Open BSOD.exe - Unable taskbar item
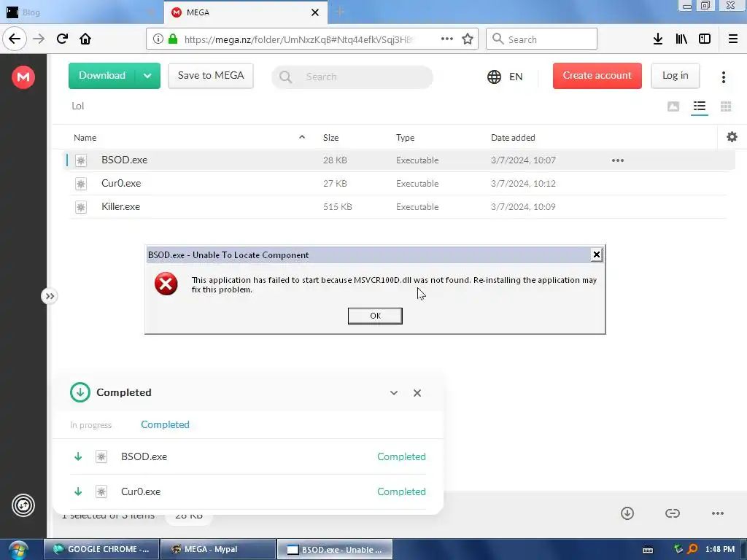The width and height of the screenshot is (747, 560). pos(334,549)
